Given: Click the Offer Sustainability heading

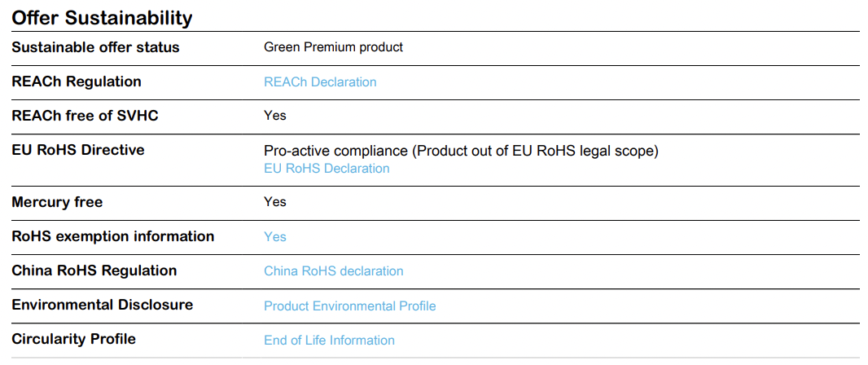Looking at the screenshot, I should click(102, 18).
